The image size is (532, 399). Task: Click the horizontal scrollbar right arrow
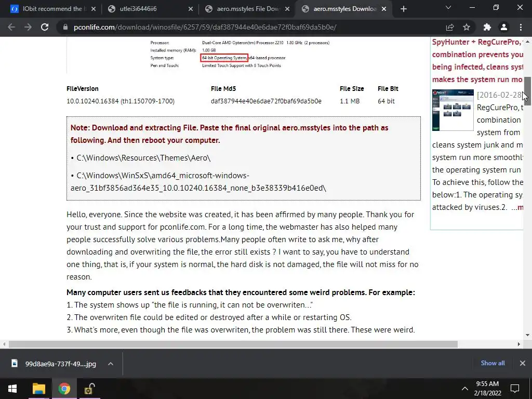point(519,344)
